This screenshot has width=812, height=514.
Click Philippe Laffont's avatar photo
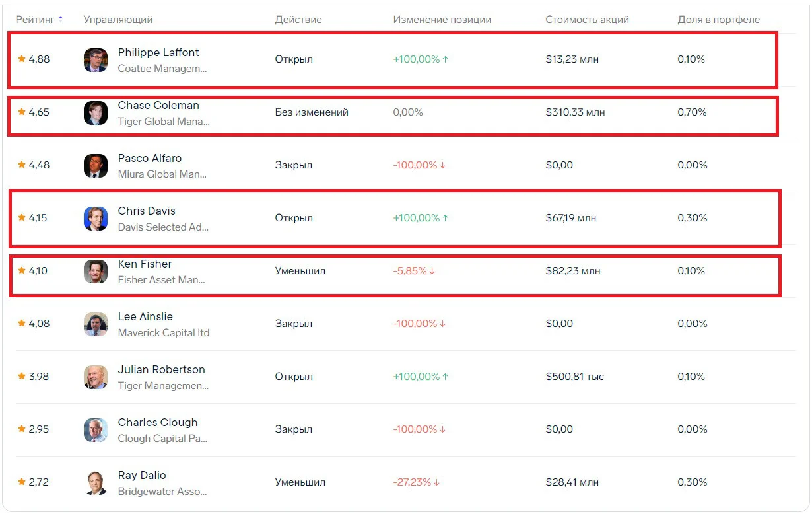click(x=96, y=60)
